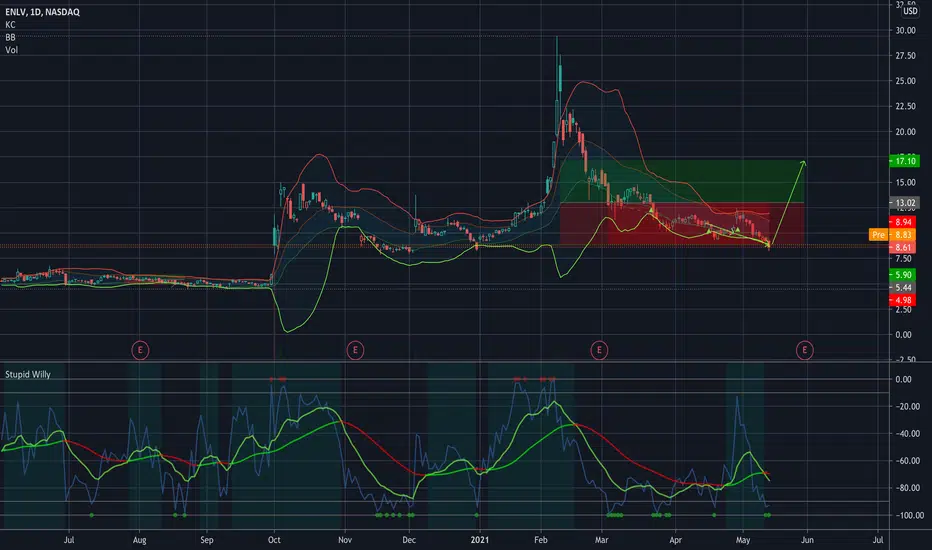Click the orange Pre 8.83 pre-market label
This screenshot has height=550, width=932.
tap(892, 235)
